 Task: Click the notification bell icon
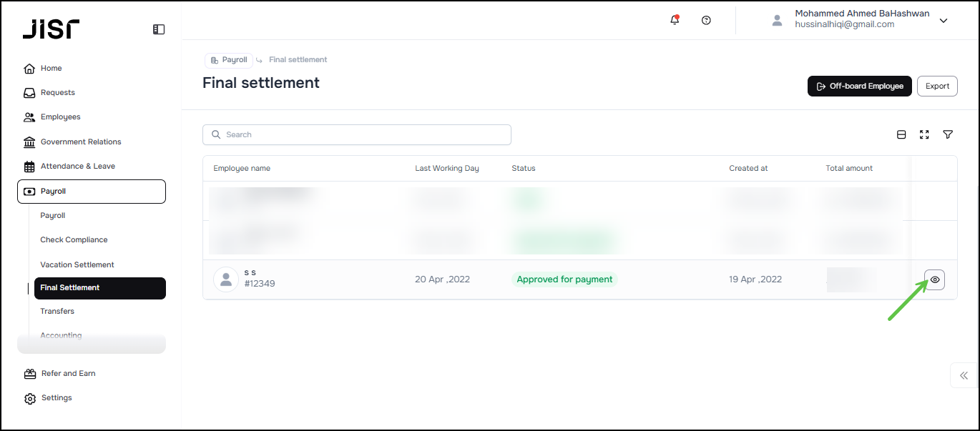(675, 20)
